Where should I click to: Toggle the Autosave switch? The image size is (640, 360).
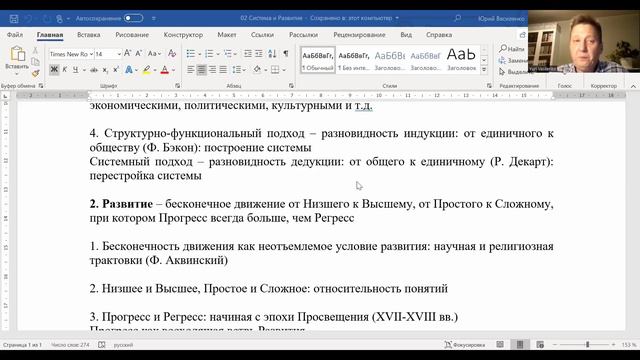(x=133, y=18)
